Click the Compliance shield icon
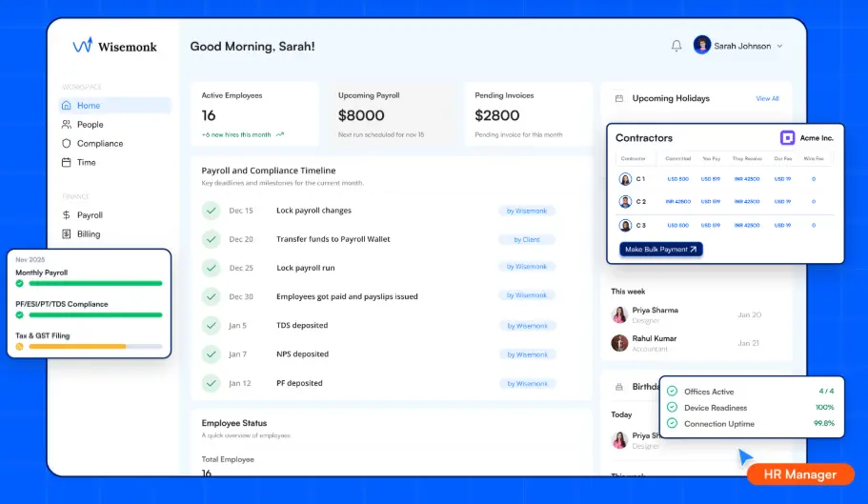 pos(67,143)
